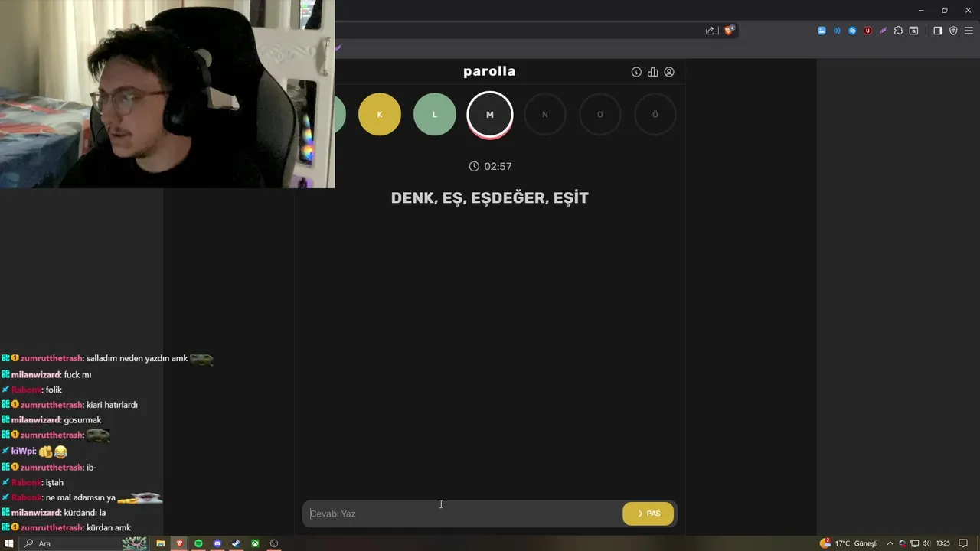Open the browser hamburger menu
This screenshot has width=980, height=551.
click(969, 31)
